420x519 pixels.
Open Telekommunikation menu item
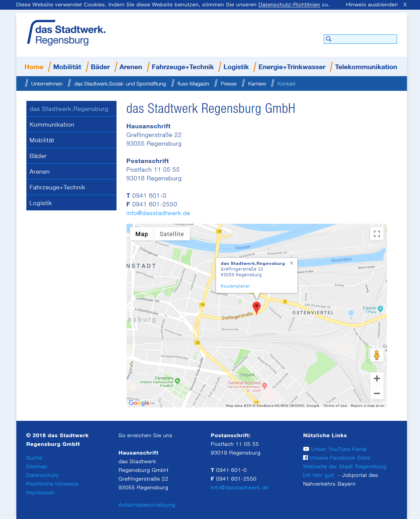click(366, 67)
